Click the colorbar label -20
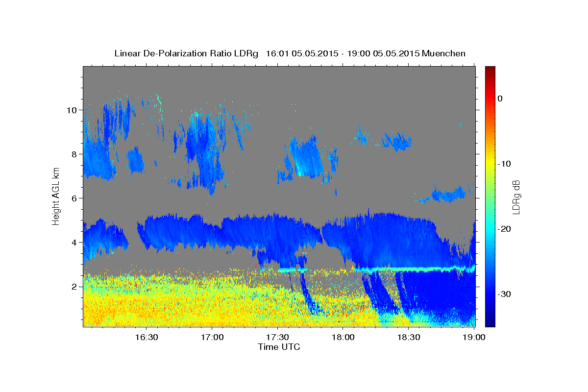Screen dimensions: 588x392 tap(505, 229)
